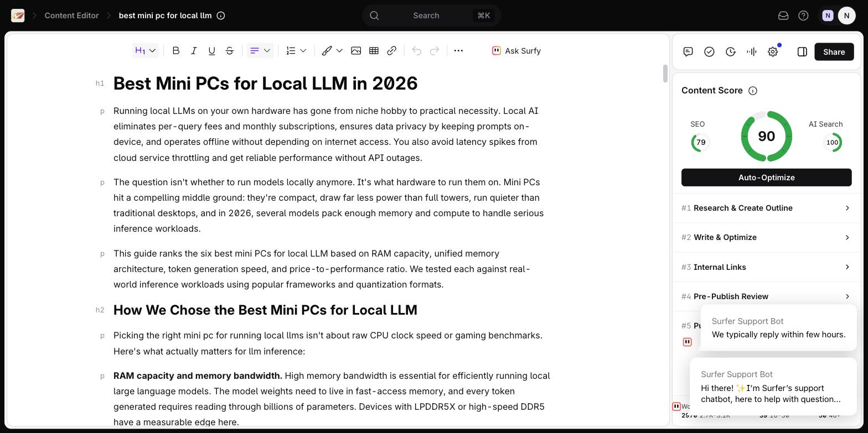Image resolution: width=868 pixels, height=433 pixels.
Task: Open the checkmark tasks icon
Action: tap(709, 51)
